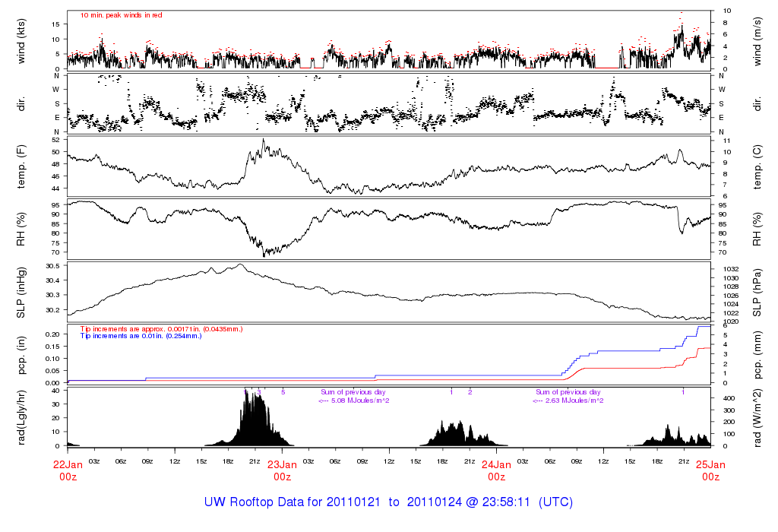Image resolution: width=778 pixels, height=532 pixels.
Task: Click the "pcp. (in)" axis label
Action: coord(21,356)
